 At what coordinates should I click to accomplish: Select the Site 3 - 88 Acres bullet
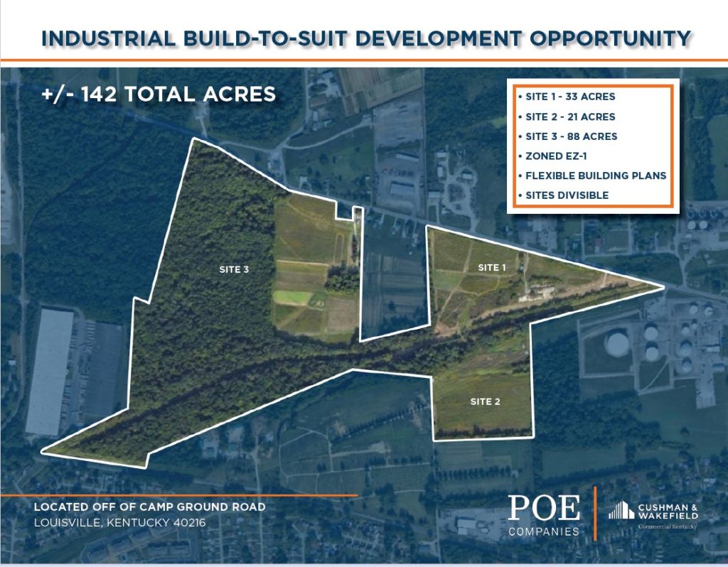point(568,136)
